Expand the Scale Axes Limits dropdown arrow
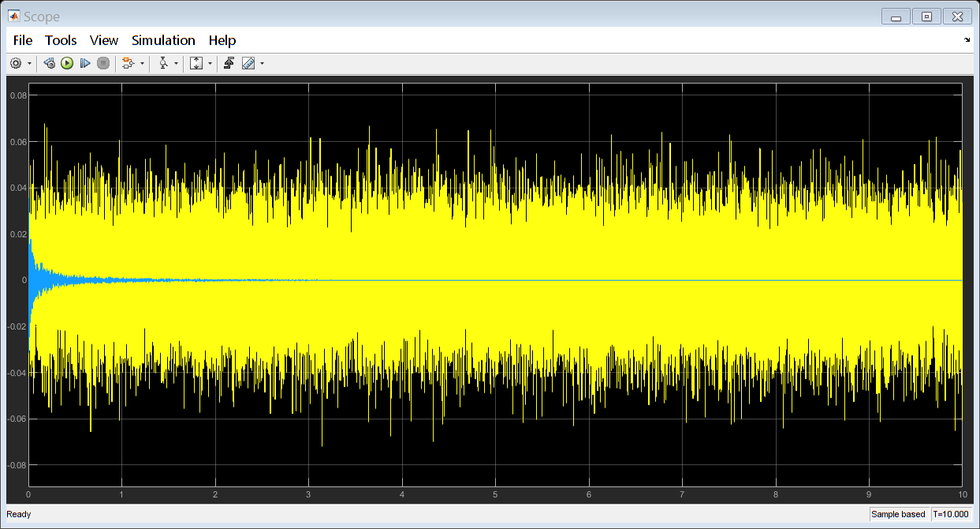This screenshot has height=529, width=980. pyautogui.click(x=210, y=63)
